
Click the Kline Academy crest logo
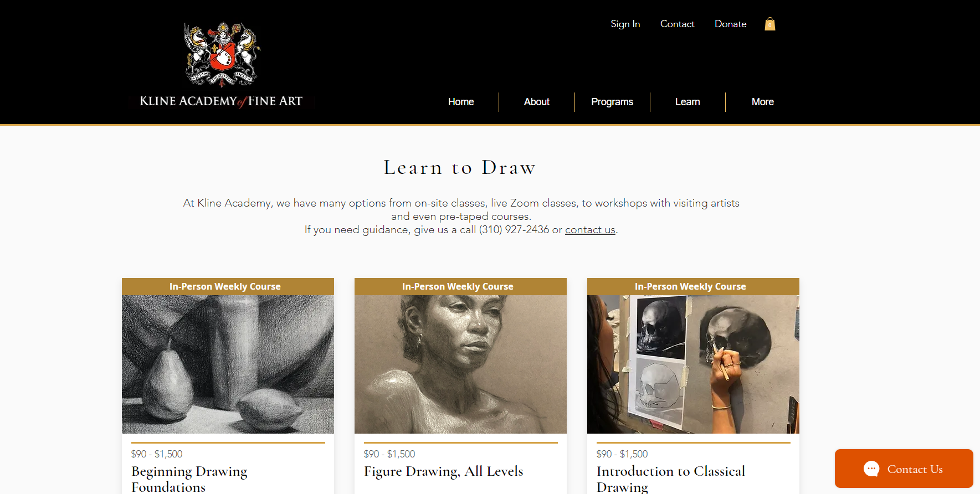[x=222, y=54]
